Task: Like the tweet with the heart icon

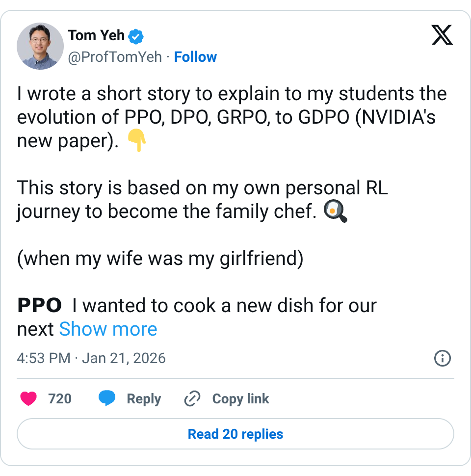Action: click(x=28, y=398)
